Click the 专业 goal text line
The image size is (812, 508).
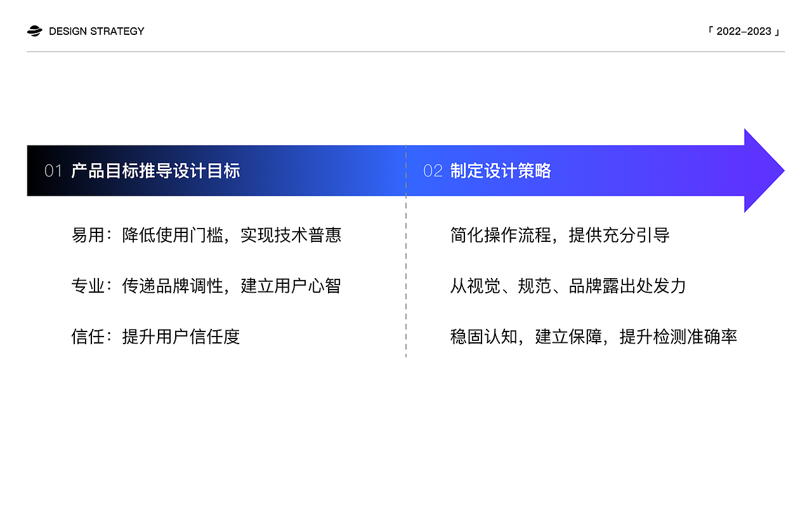coord(207,286)
